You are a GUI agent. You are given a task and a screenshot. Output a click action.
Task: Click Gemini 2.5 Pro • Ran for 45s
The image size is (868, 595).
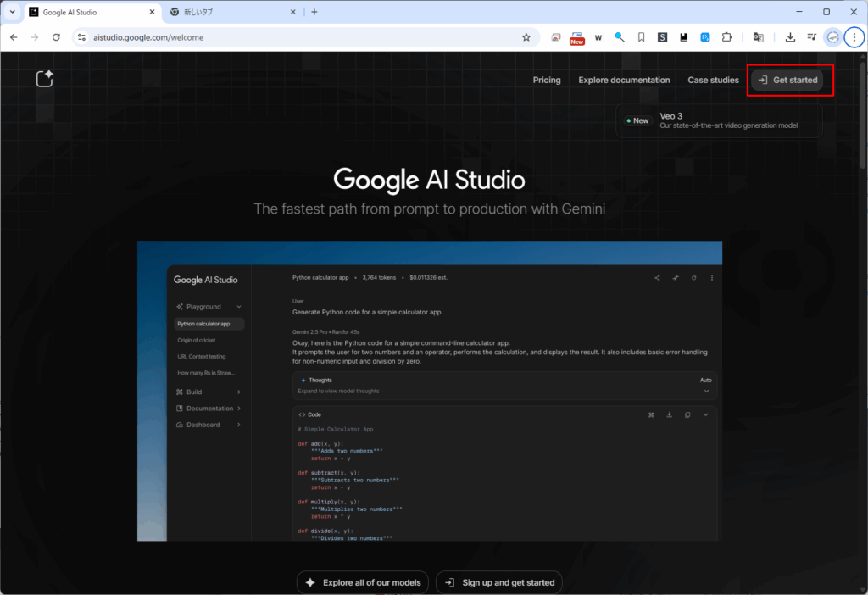[x=326, y=332]
